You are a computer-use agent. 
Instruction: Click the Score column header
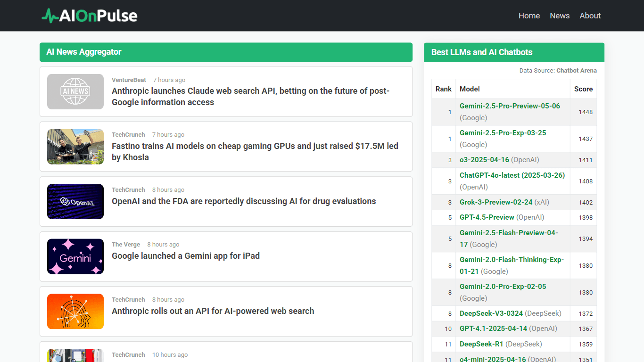(583, 89)
